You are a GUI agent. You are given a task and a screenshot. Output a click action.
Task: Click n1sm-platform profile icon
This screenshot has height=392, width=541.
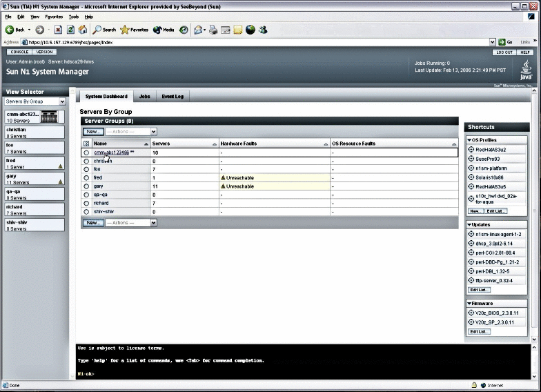[471, 168]
